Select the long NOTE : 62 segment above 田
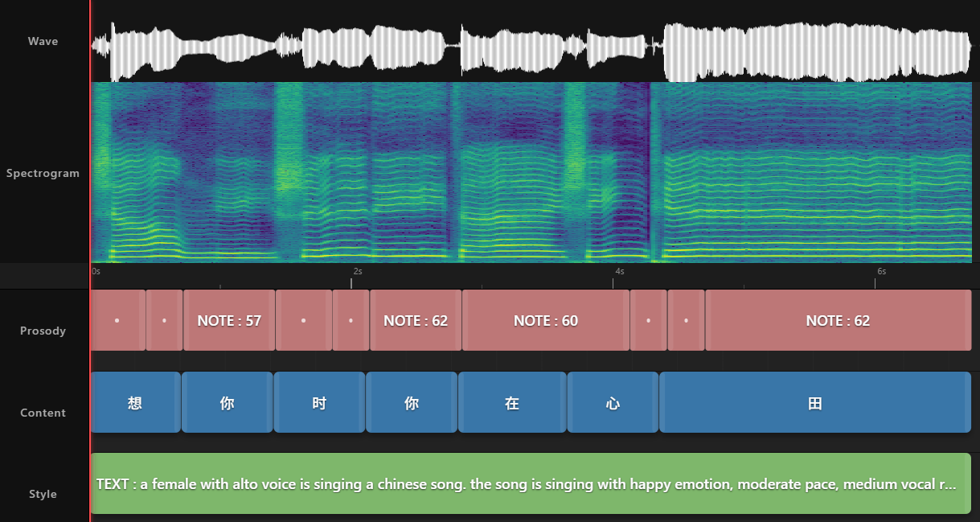Image resolution: width=980 pixels, height=522 pixels. click(x=838, y=320)
